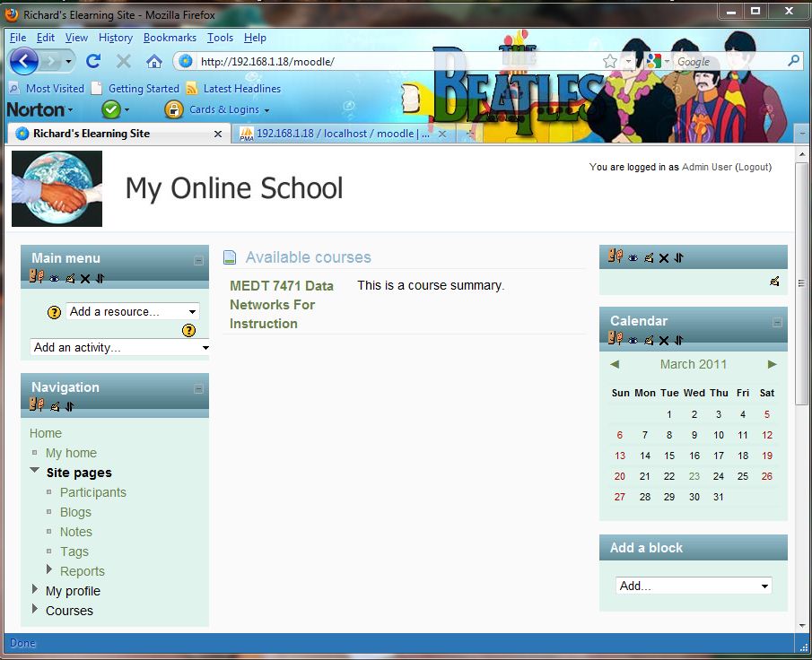Delete the Main menu block
The image size is (812, 660).
click(x=85, y=279)
